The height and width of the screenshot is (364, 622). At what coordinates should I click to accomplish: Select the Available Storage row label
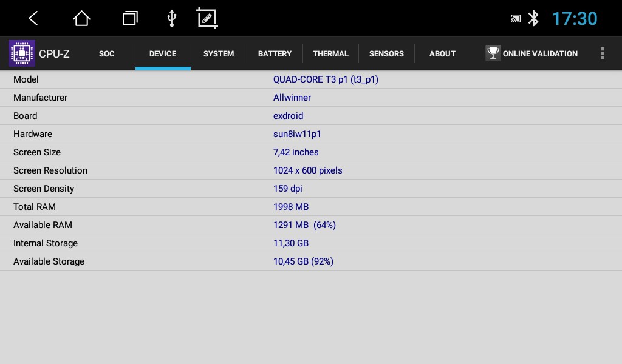[x=49, y=262]
